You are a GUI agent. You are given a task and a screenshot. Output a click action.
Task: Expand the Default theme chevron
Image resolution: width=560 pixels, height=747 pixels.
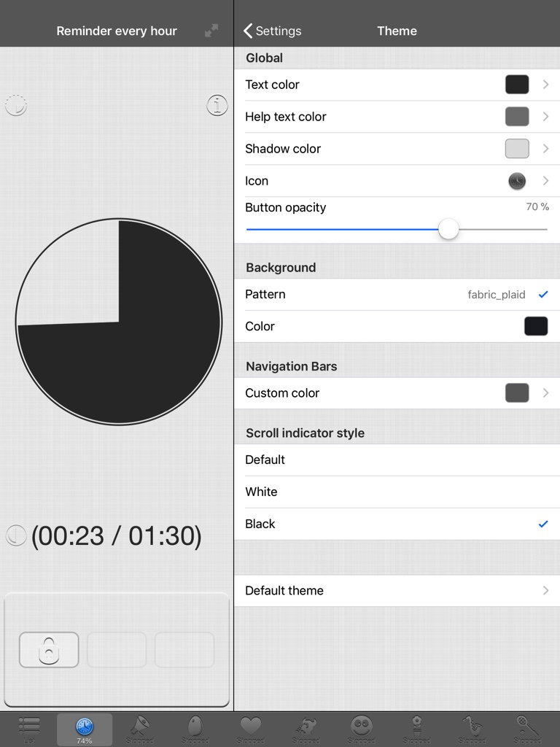(545, 591)
